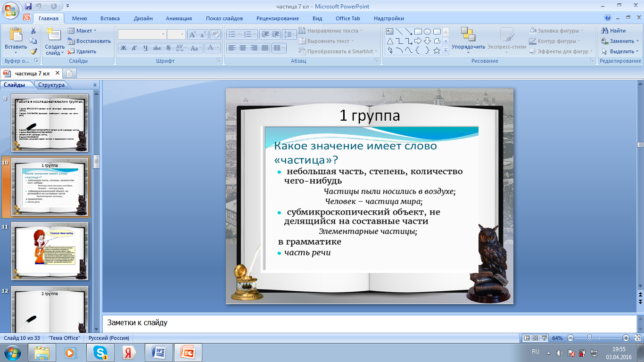Select slide 11 thumbnail
This screenshot has width=644, height=362.
tap(50, 251)
